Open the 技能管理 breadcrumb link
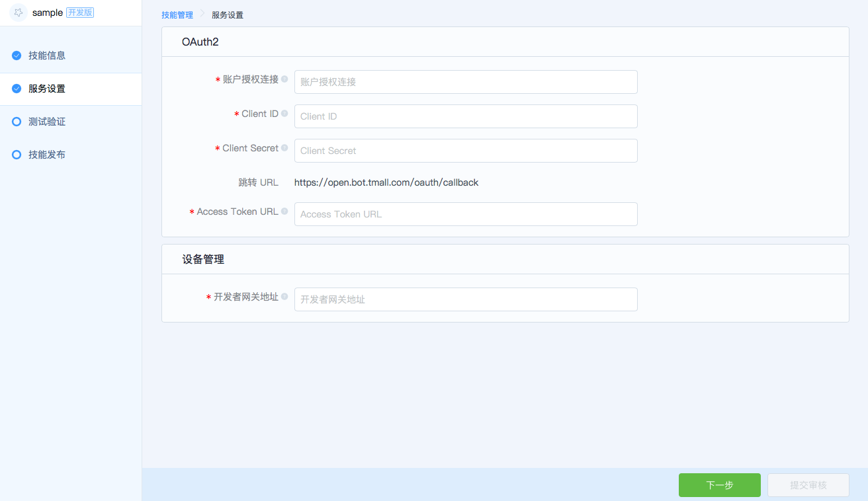 point(177,15)
